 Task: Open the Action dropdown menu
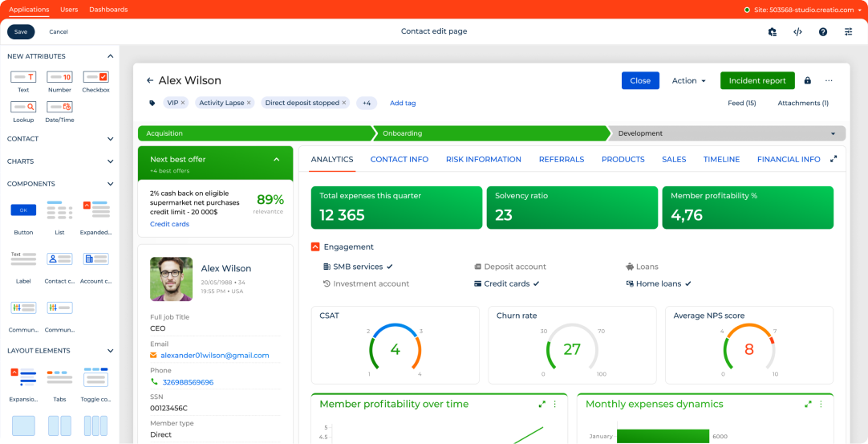tap(688, 80)
